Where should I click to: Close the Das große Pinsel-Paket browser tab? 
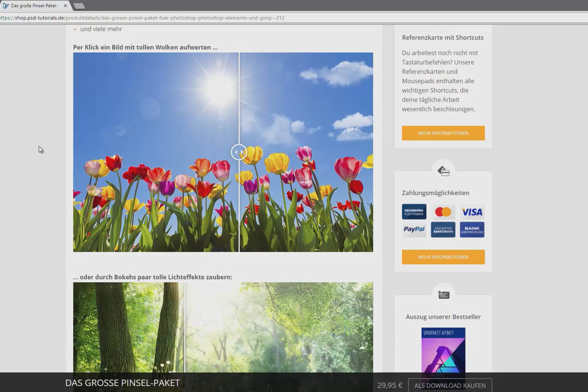pos(65,5)
